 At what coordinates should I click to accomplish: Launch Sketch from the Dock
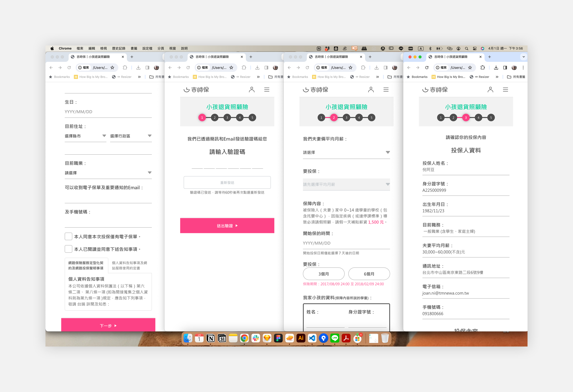tap(267, 338)
